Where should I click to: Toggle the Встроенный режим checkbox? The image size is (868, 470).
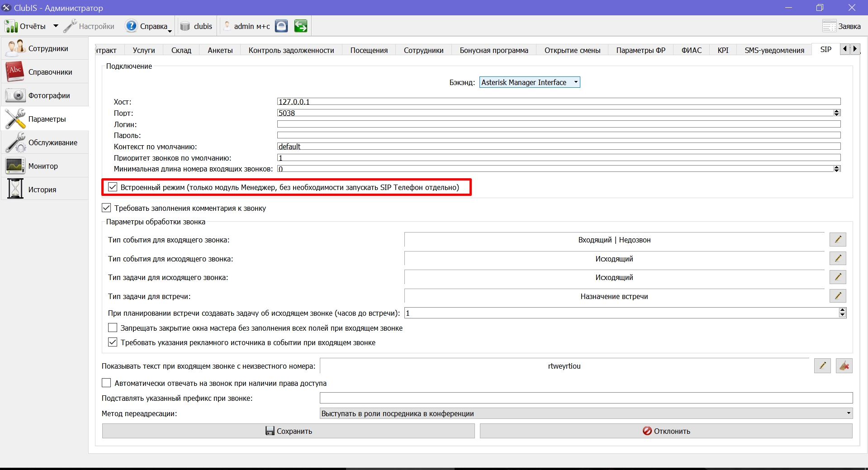point(113,187)
